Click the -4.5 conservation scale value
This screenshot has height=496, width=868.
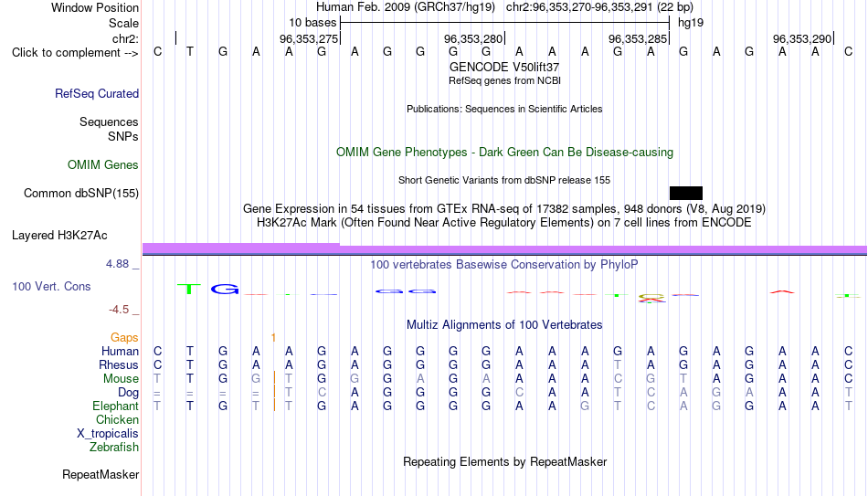tap(119, 310)
